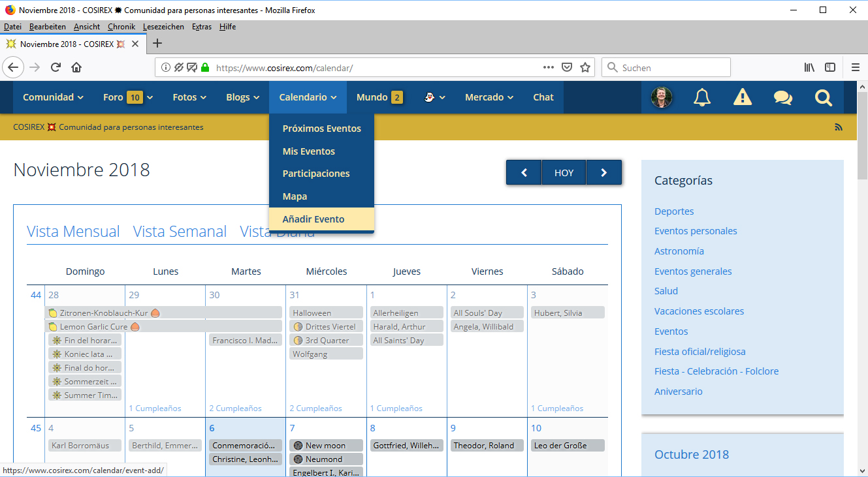
Task: Expand the Mercado dropdown menu
Action: tap(489, 97)
